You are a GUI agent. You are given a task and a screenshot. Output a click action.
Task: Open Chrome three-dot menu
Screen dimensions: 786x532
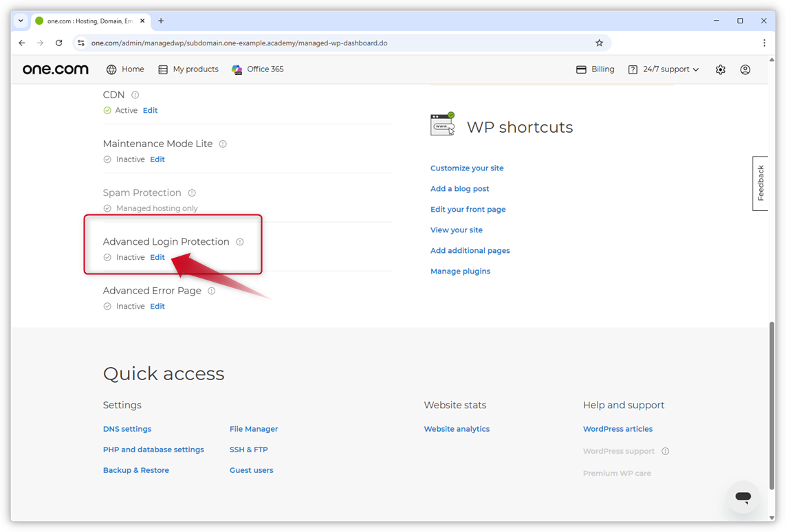point(764,43)
